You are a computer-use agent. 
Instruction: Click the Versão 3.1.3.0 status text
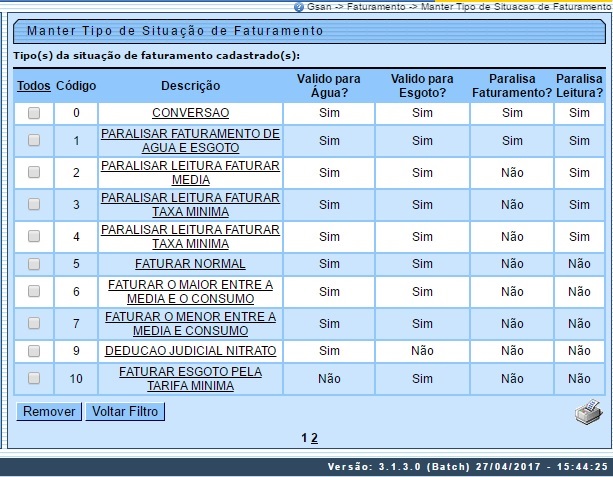[468, 467]
